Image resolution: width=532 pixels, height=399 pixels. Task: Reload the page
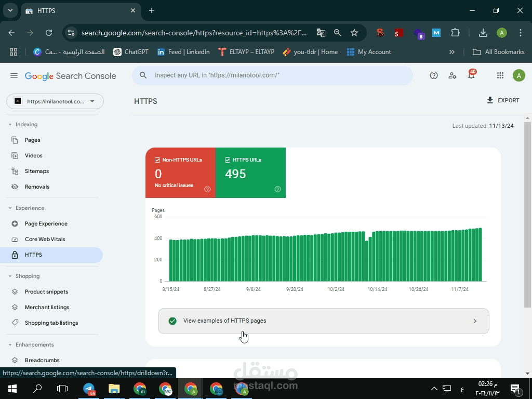pos(49,33)
